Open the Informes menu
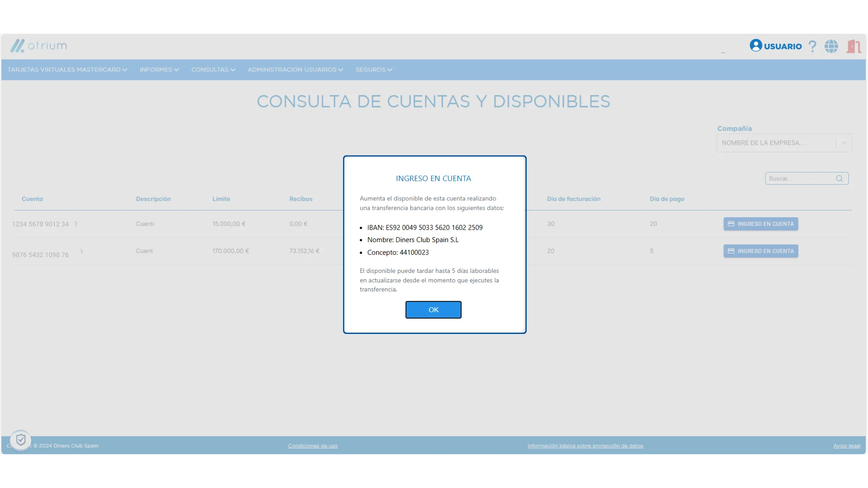The width and height of the screenshot is (868, 488). click(x=159, y=70)
